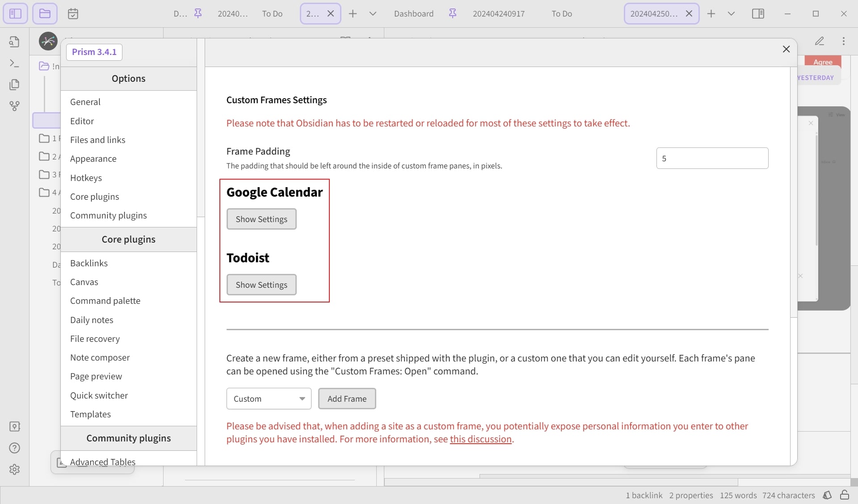Open Templates plugin settings
The image size is (858, 504).
click(129, 414)
